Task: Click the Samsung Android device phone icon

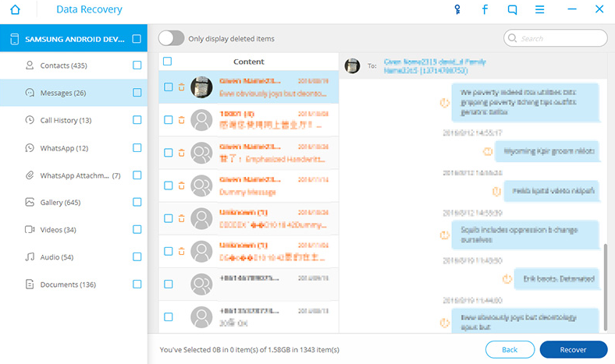Action: (x=15, y=39)
